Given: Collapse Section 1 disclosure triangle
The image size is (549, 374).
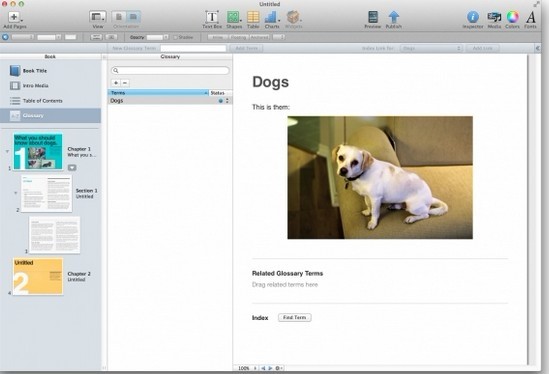Looking at the screenshot, I should tap(16, 193).
